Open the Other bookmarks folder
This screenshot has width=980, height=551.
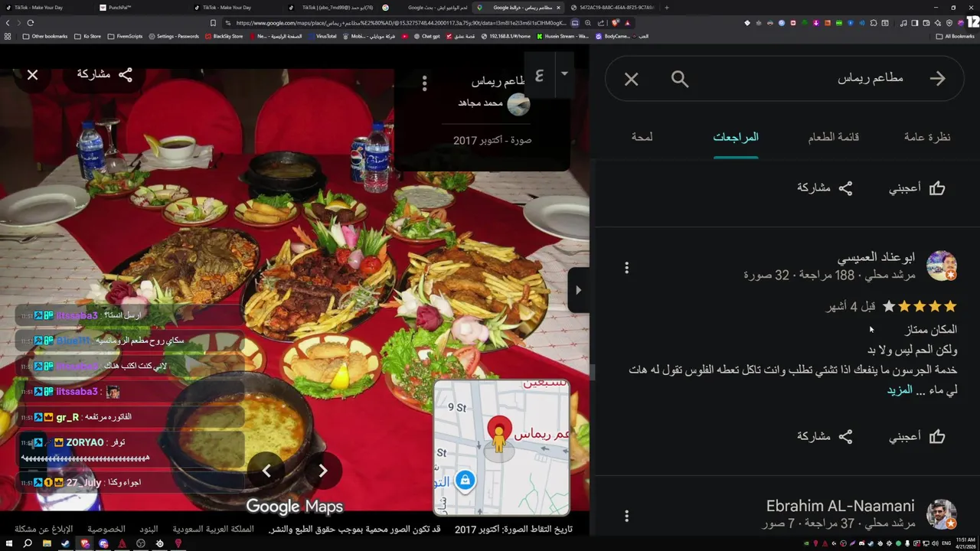(x=45, y=36)
